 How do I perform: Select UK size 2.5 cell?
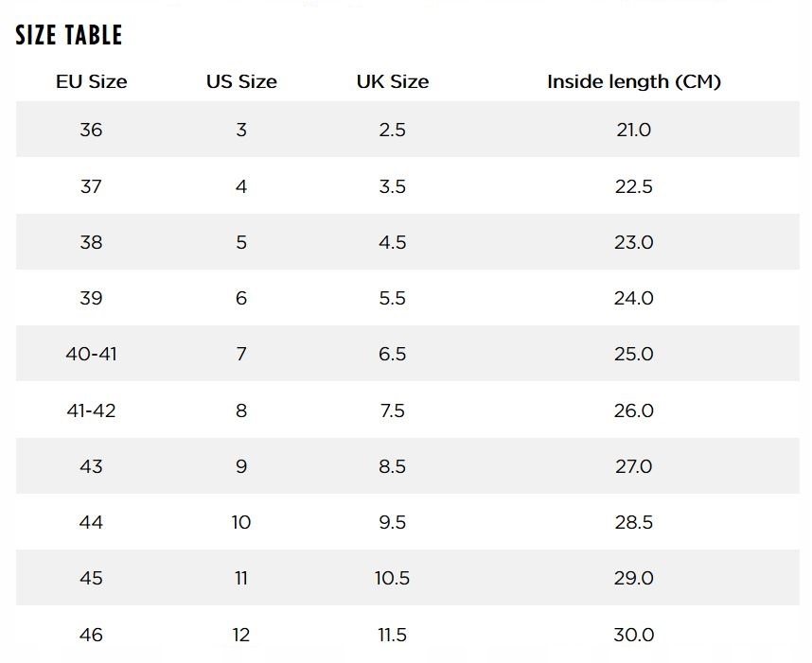click(392, 130)
